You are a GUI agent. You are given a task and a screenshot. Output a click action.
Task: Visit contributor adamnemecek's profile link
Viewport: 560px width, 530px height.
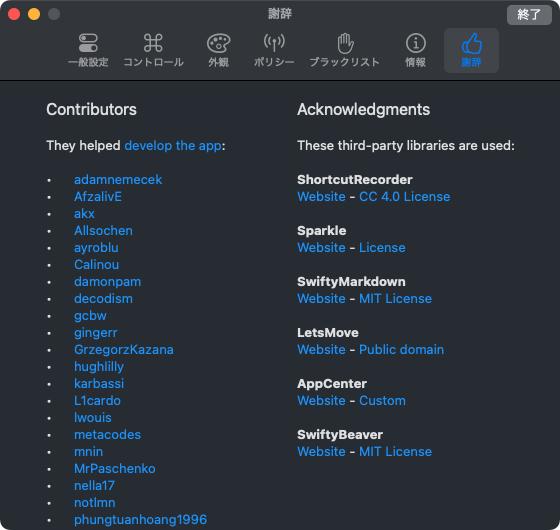coord(118,179)
